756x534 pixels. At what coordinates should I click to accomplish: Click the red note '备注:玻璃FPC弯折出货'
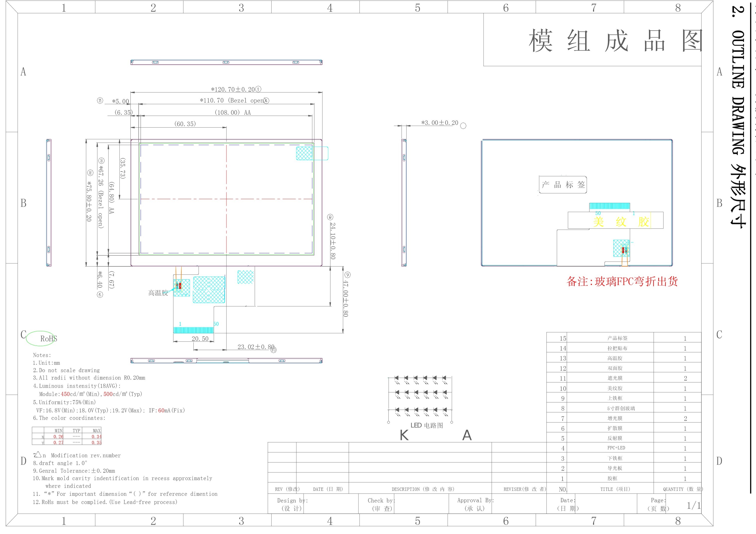(x=622, y=281)
